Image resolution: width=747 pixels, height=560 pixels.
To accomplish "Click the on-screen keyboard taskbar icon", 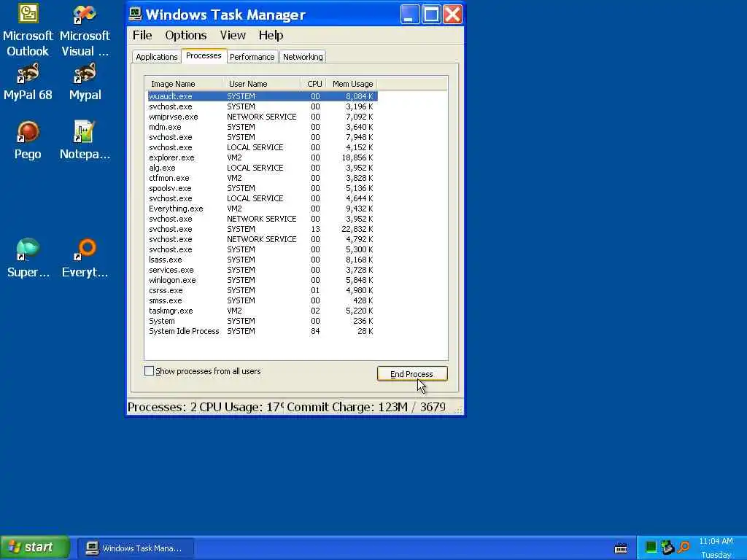I will 621,548.
